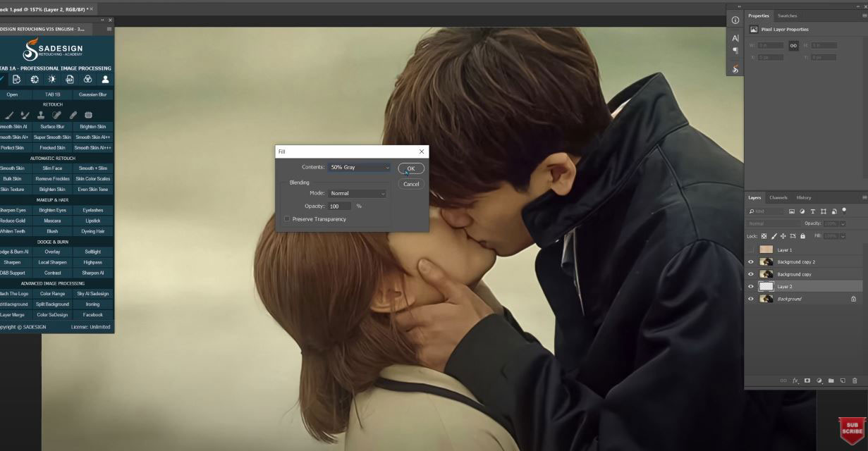This screenshot has width=868, height=451.
Task: Click the Surface Blur button
Action: coord(53,127)
